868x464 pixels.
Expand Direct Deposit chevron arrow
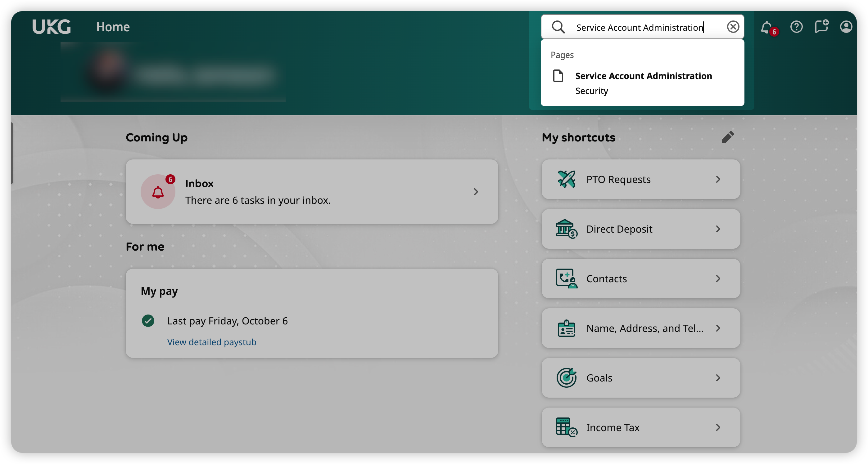[718, 229]
